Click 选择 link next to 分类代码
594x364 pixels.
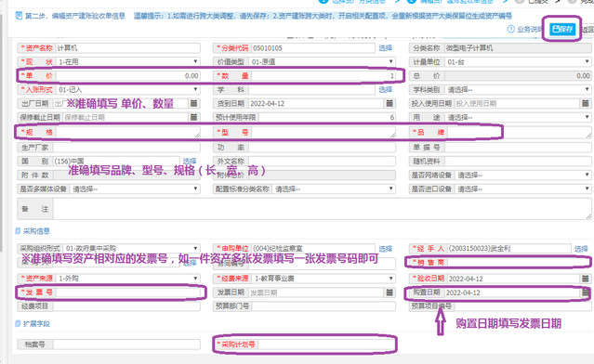point(385,48)
